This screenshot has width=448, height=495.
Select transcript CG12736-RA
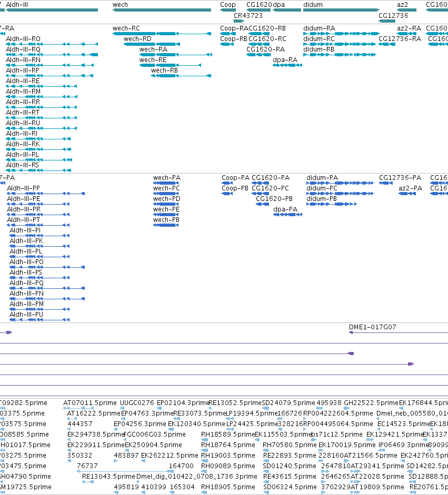[x=387, y=44]
